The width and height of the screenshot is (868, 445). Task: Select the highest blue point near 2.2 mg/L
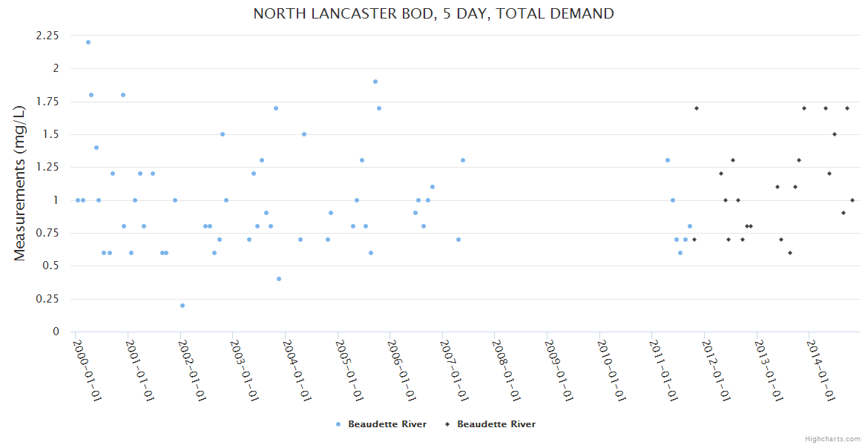pos(88,42)
